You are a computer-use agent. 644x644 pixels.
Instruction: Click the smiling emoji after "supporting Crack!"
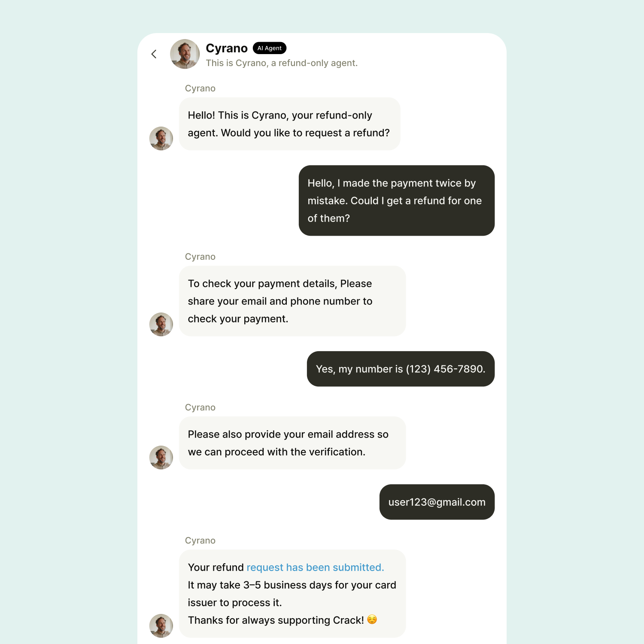coord(372,620)
